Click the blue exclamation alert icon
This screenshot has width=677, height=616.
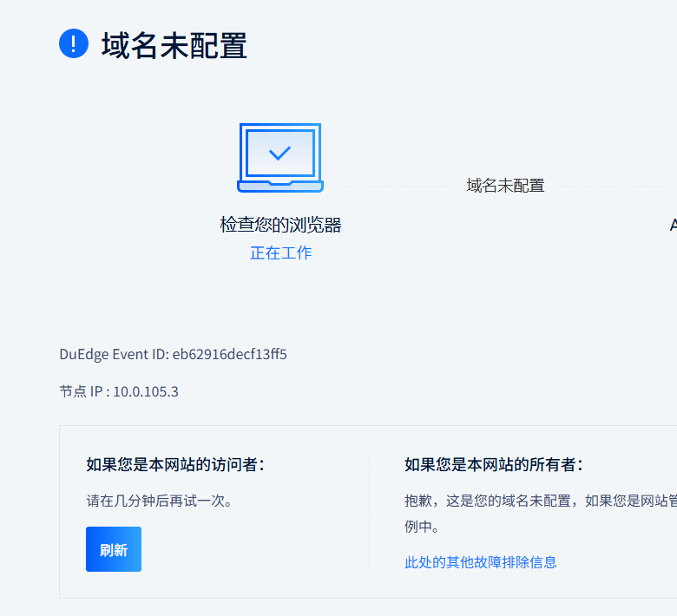[74, 43]
